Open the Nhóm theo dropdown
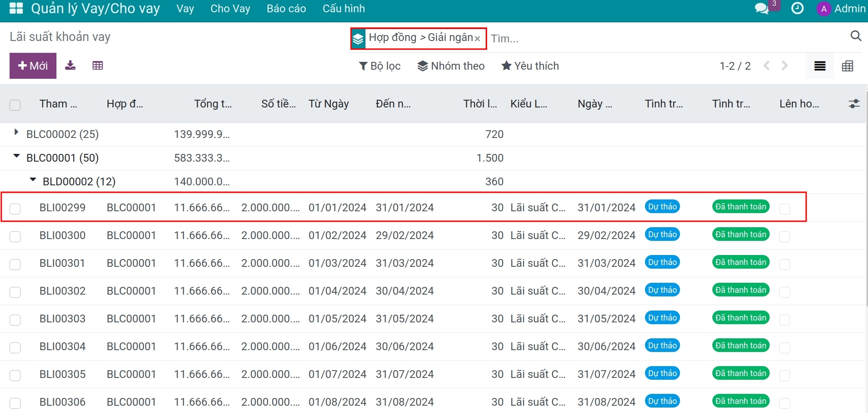868x413 pixels. 451,66
